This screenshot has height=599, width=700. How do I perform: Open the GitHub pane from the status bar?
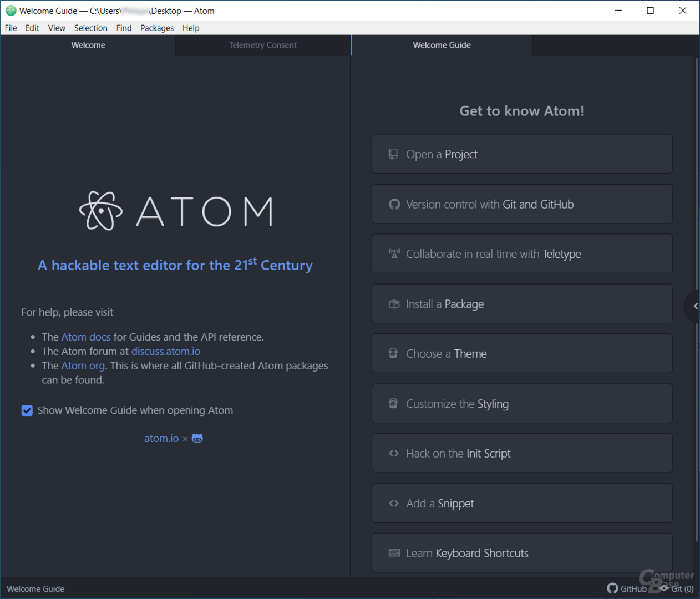pyautogui.click(x=627, y=588)
